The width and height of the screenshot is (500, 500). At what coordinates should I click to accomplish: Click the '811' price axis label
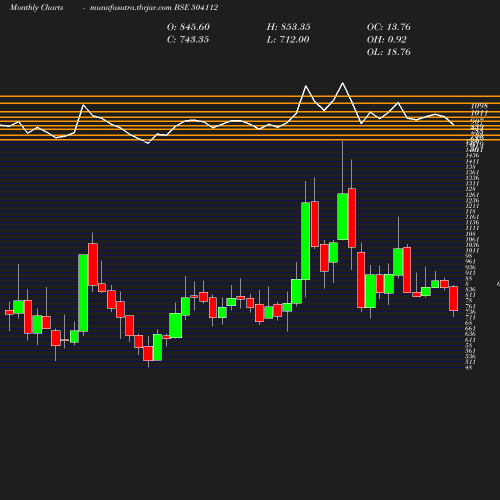click(471, 295)
